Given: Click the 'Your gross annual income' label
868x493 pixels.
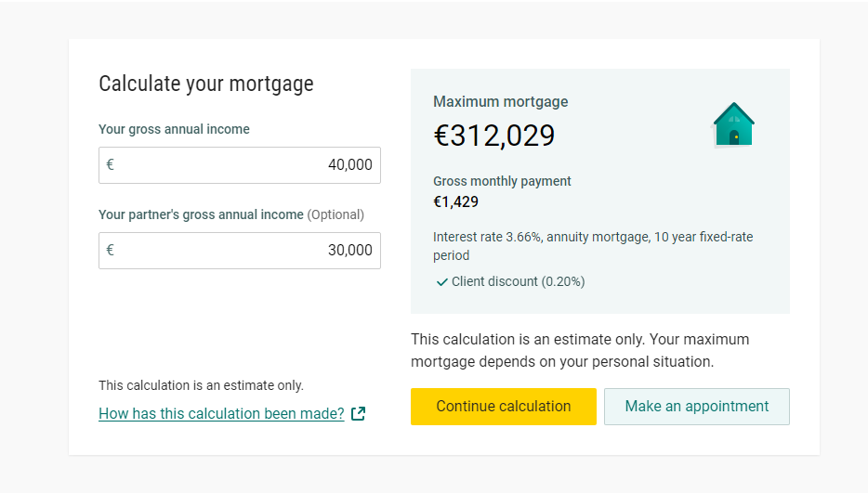Looking at the screenshot, I should pyautogui.click(x=174, y=129).
